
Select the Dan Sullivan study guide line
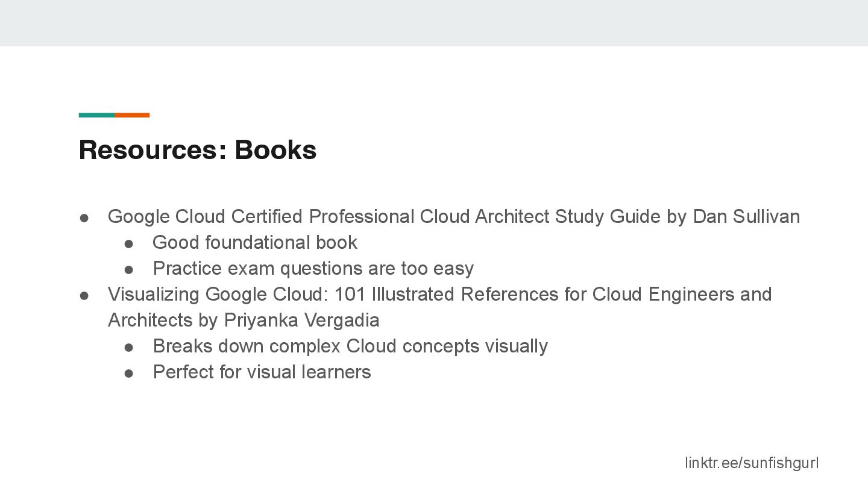454,216
